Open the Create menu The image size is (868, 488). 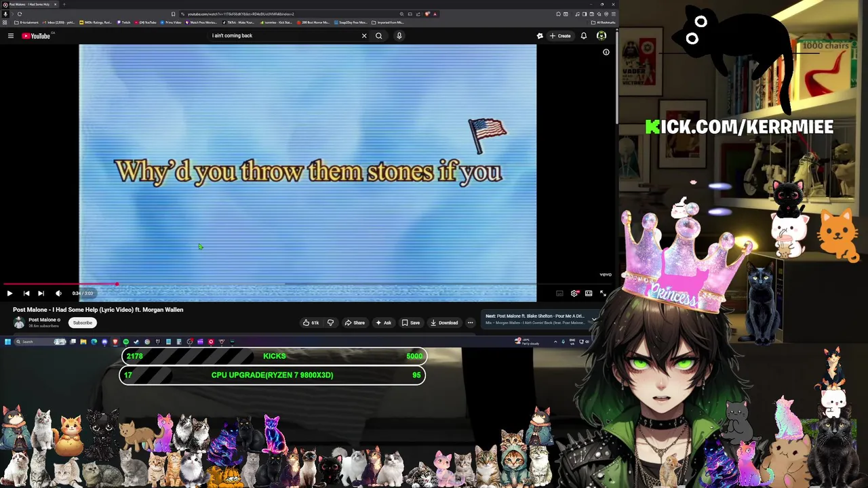pyautogui.click(x=560, y=36)
